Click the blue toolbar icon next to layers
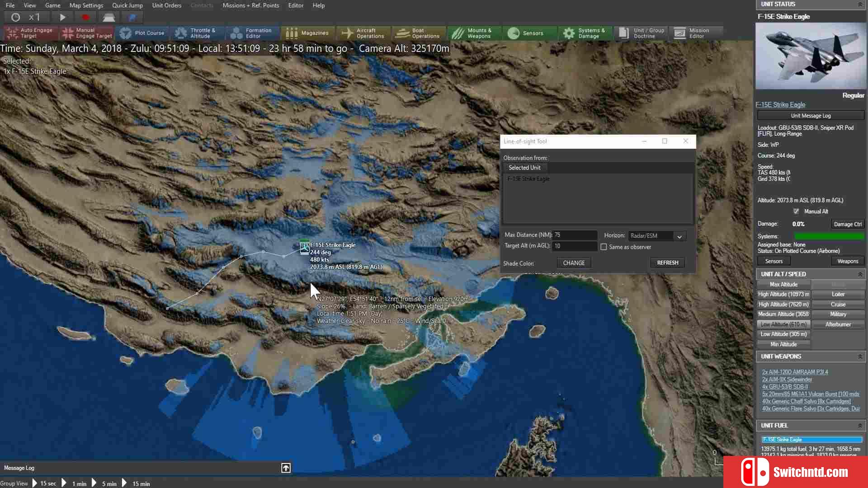 132,17
